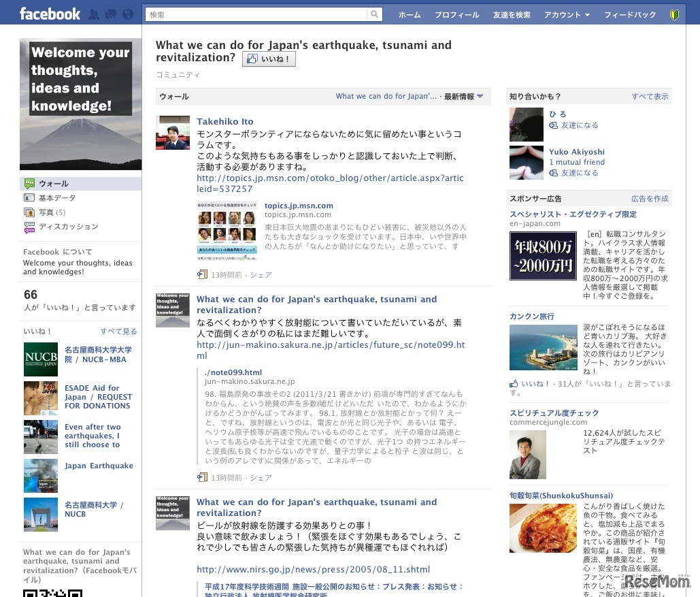
Task: Toggle いいね！ for this community page
Action: point(268,59)
